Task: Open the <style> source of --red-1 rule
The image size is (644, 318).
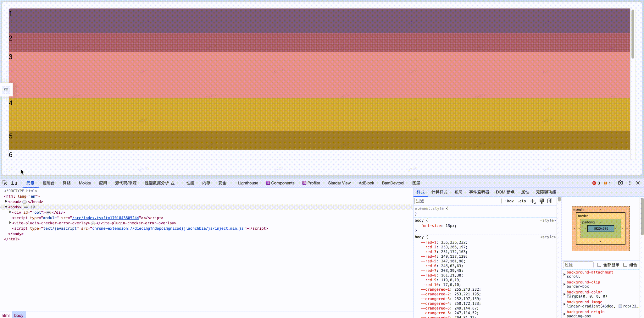Action: pos(548,237)
